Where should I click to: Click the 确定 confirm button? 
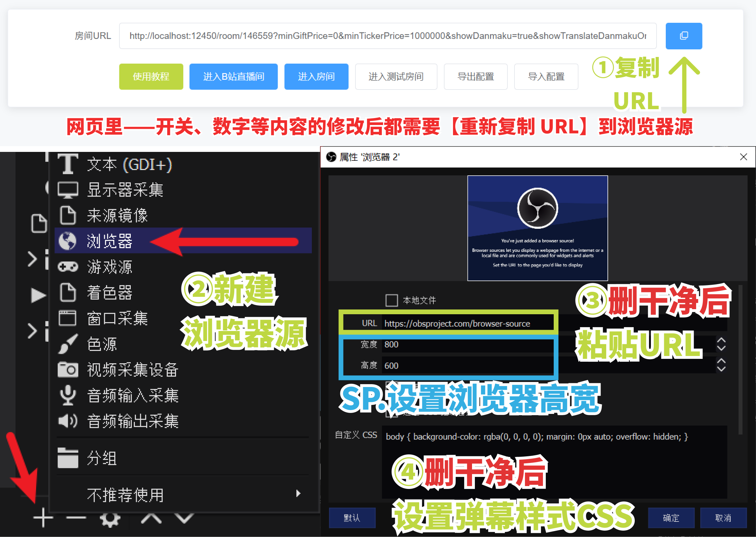click(671, 517)
